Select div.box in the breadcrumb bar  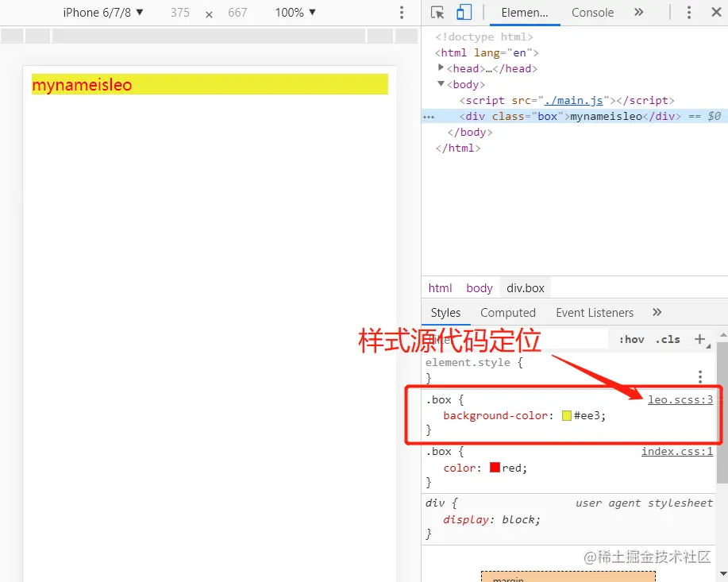(x=525, y=287)
